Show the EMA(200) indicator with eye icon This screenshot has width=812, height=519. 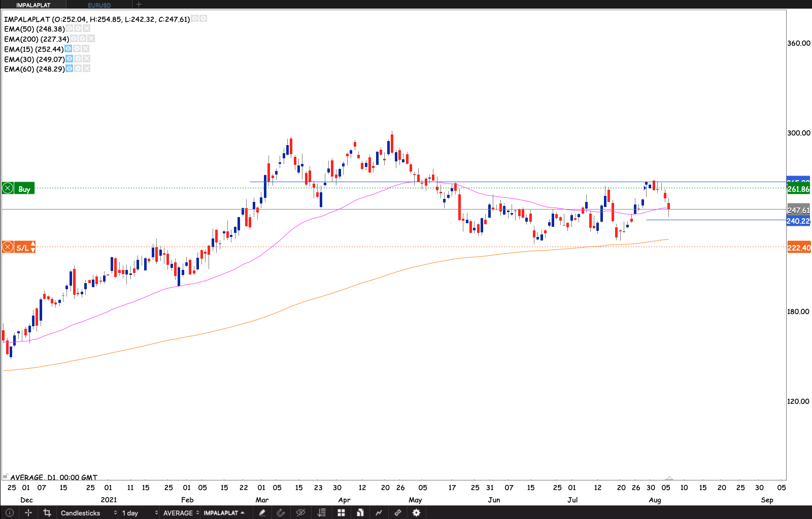coord(74,39)
